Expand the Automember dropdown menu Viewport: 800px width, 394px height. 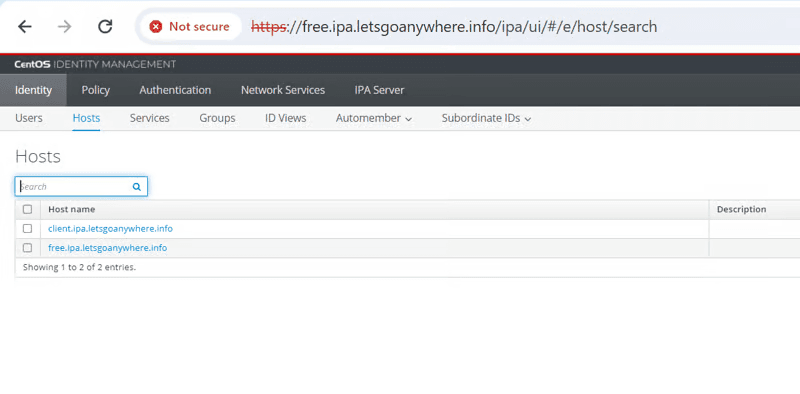[x=373, y=118]
